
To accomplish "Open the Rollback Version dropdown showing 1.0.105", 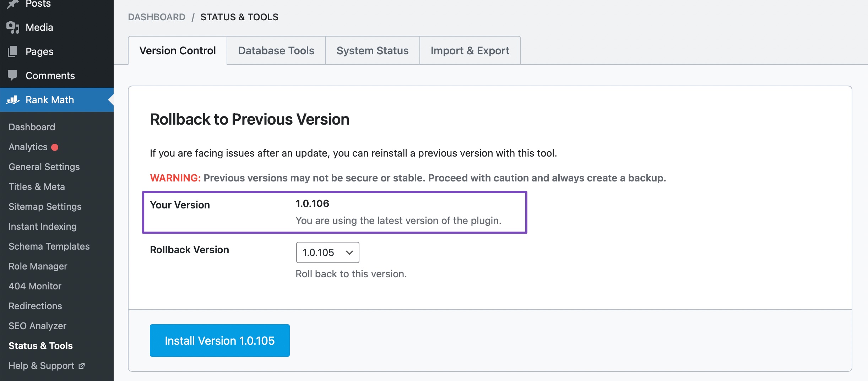I will pos(327,252).
